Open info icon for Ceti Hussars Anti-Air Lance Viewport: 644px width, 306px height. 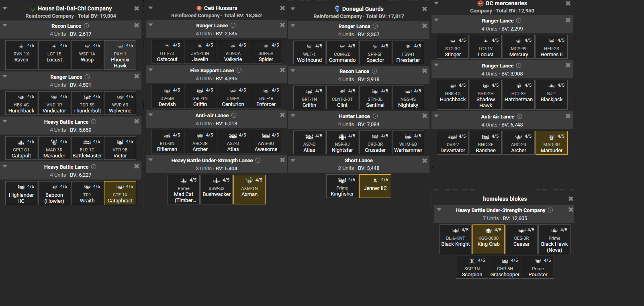pos(234,115)
